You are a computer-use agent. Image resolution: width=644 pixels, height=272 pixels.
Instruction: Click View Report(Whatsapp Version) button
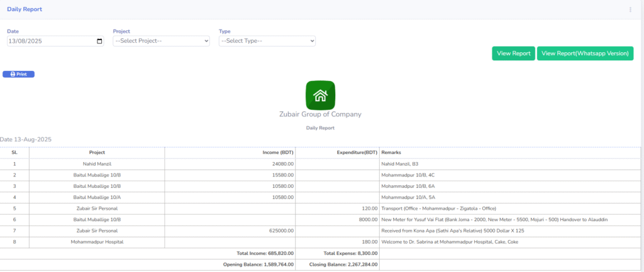[x=585, y=53]
